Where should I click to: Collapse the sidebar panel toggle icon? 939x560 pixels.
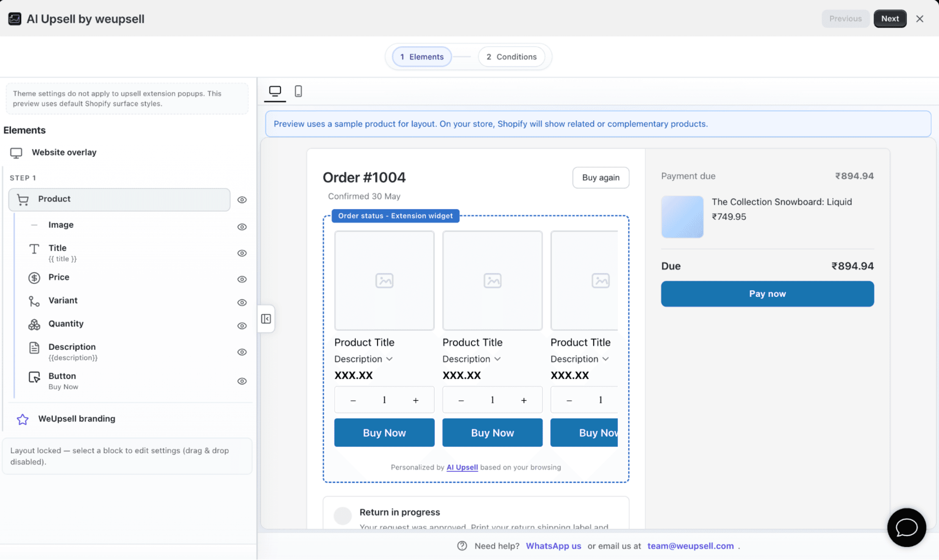(x=266, y=319)
